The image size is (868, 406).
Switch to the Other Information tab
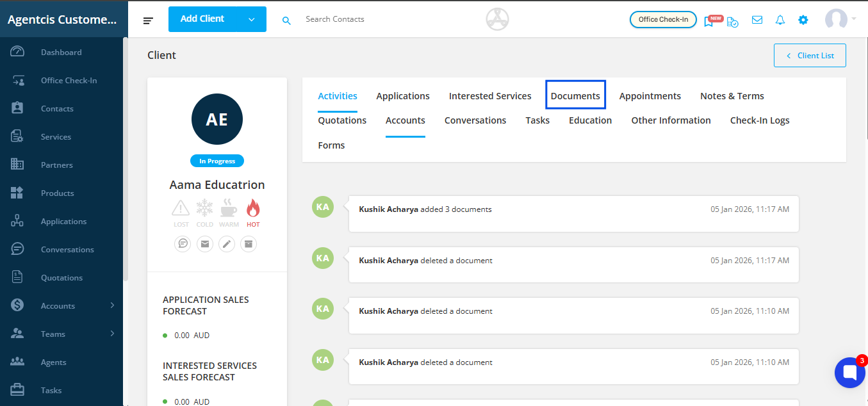(671, 120)
